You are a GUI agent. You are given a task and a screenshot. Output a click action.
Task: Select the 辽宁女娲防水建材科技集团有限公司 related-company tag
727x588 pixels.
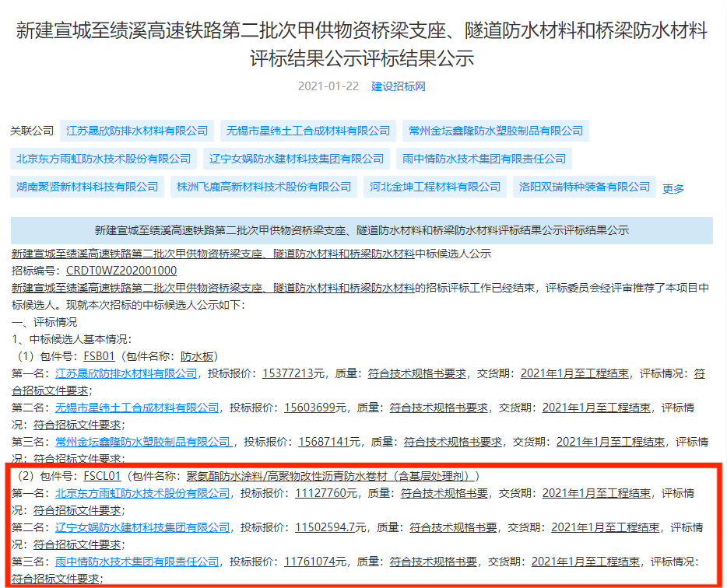point(297,159)
